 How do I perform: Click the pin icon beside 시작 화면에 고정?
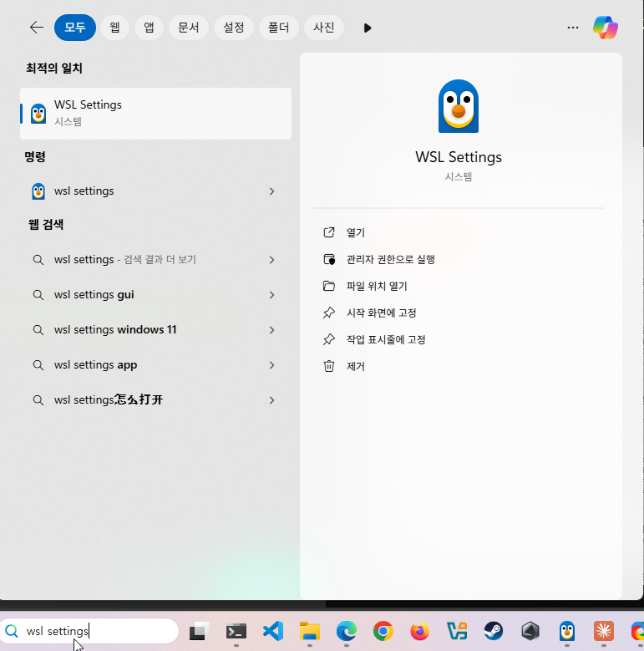(x=329, y=313)
